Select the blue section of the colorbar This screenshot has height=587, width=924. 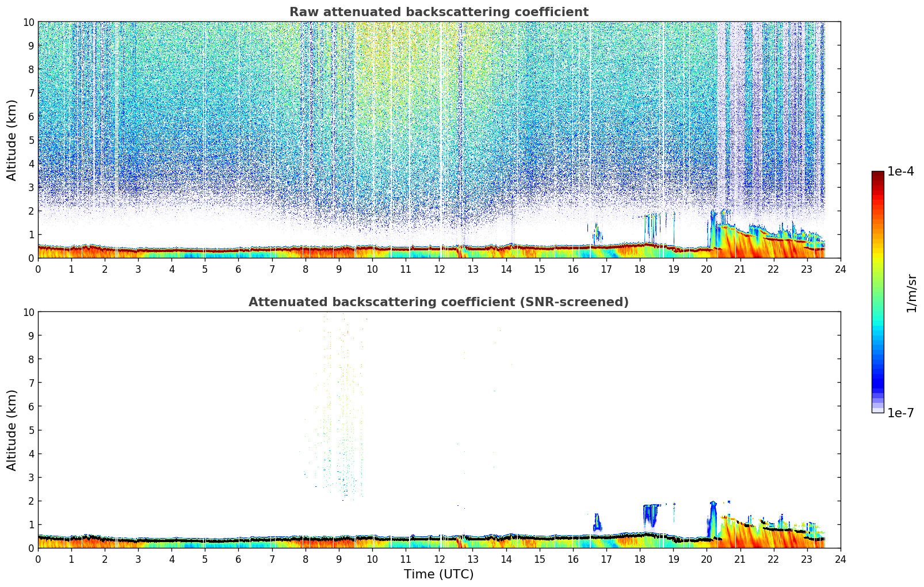pyautogui.click(x=877, y=368)
